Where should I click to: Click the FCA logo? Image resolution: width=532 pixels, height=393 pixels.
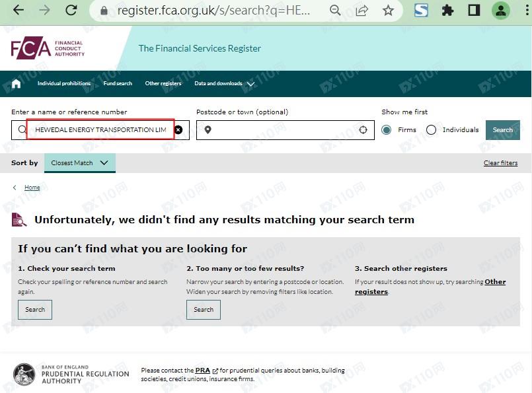(48, 48)
